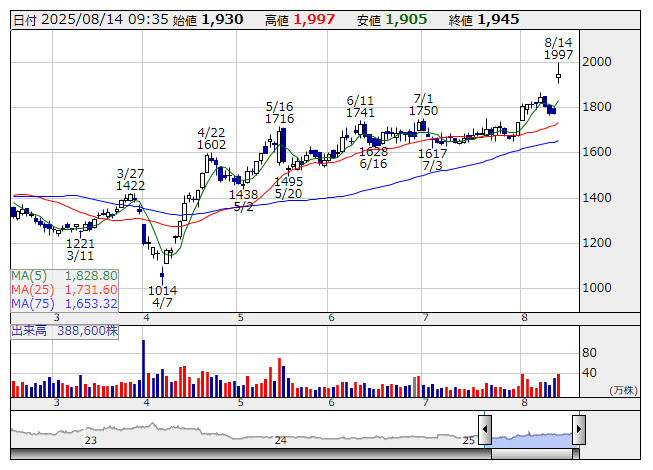
Task: Click the 80 volume axis label
Action: pos(589,353)
